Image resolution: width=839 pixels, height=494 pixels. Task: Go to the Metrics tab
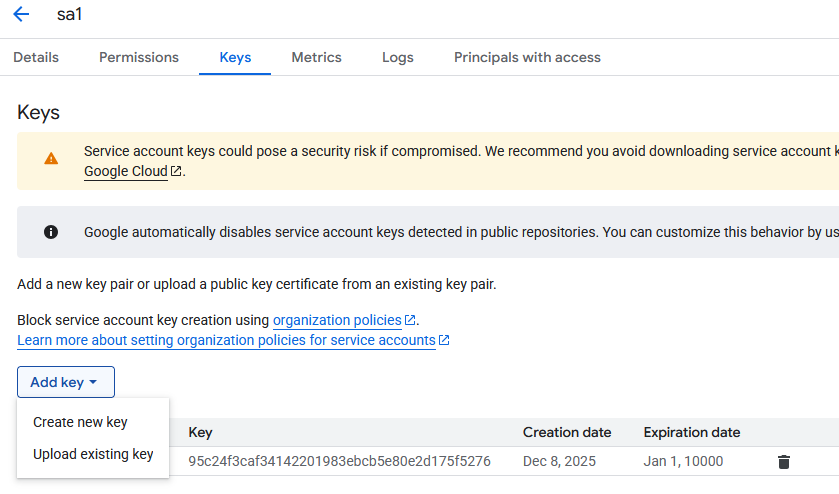tap(316, 58)
